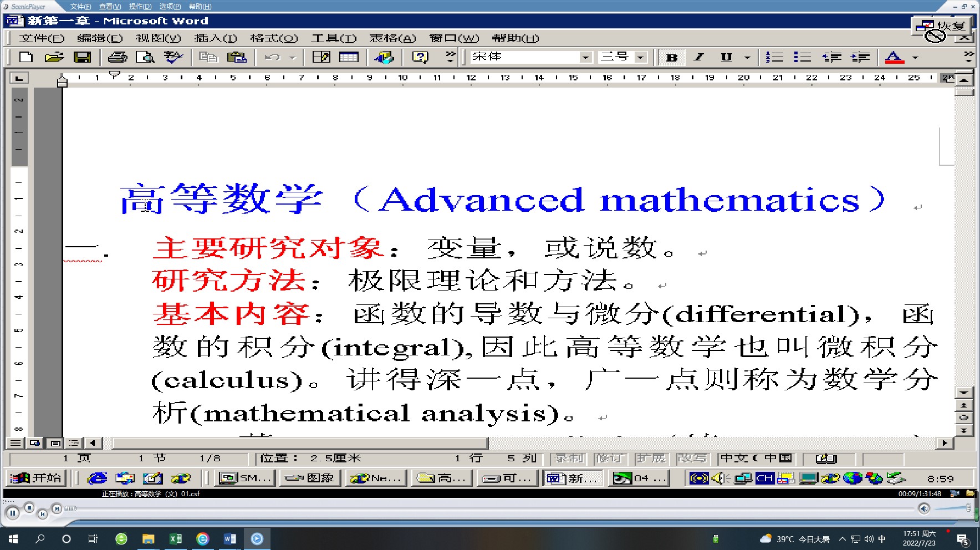This screenshot has height=550, width=980.
Task: Open Print Preview with the magnifier page icon
Action: tap(145, 57)
